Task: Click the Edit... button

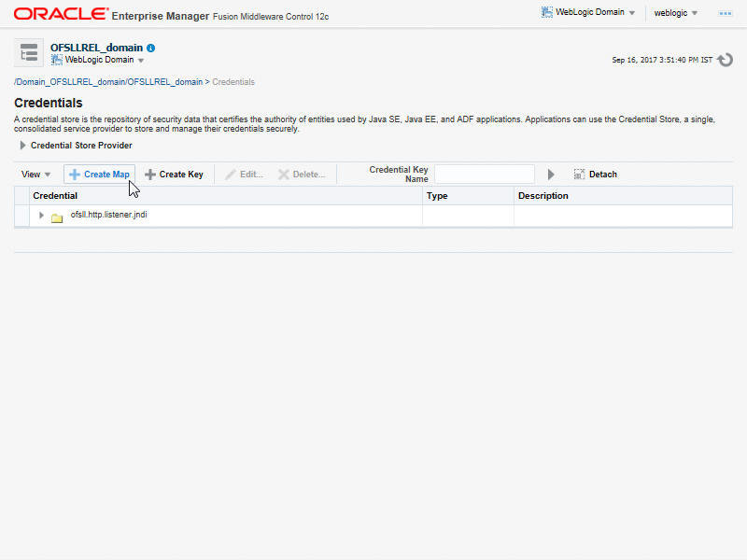Action: (x=245, y=175)
